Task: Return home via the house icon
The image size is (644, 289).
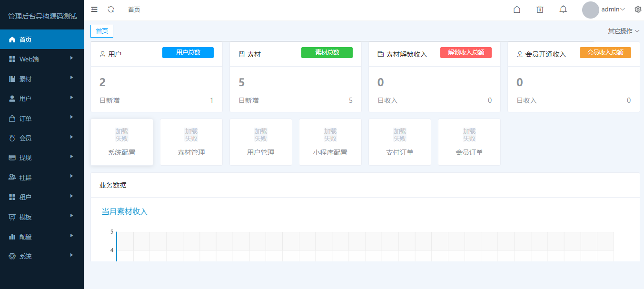Action: (x=517, y=9)
